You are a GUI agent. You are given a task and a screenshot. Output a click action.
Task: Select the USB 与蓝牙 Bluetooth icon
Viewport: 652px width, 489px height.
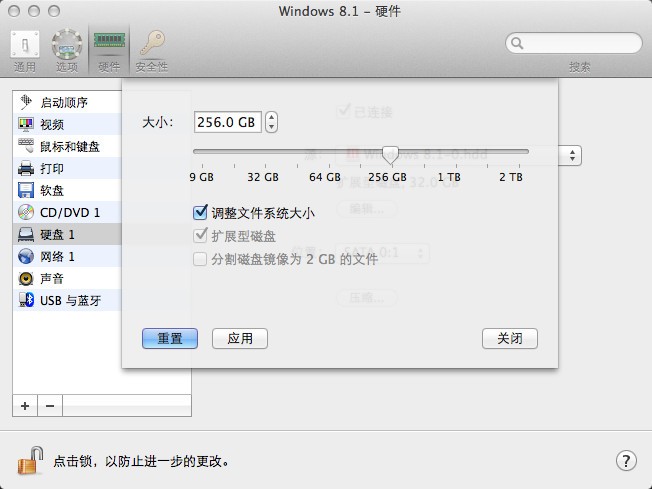coord(26,300)
